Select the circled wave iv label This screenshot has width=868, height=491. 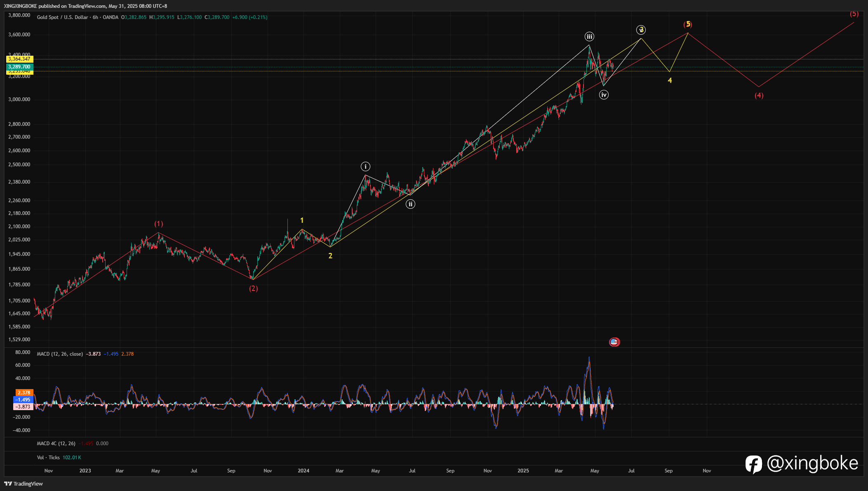tap(604, 95)
